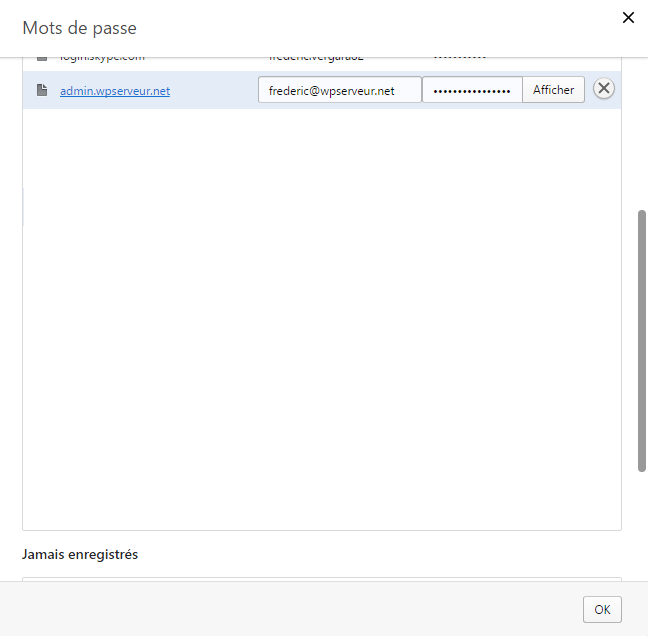The height and width of the screenshot is (636, 648).
Task: Focus the masked password field
Action: [471, 90]
